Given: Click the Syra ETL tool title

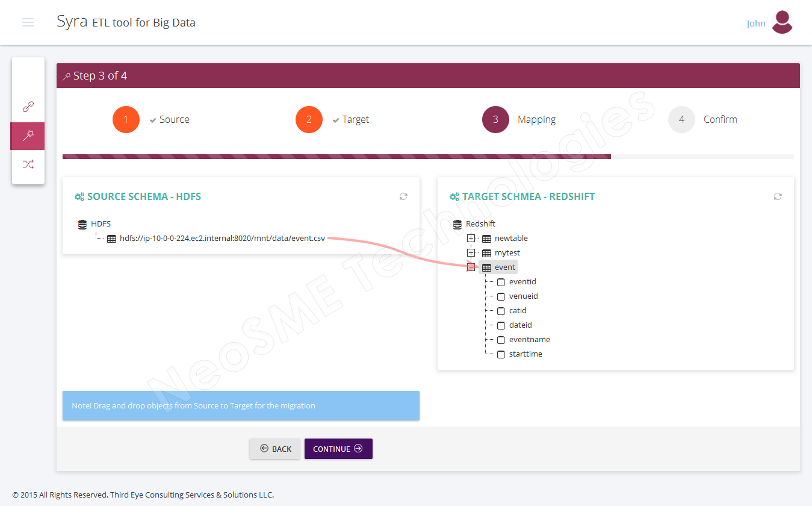Looking at the screenshot, I should coord(126,22).
